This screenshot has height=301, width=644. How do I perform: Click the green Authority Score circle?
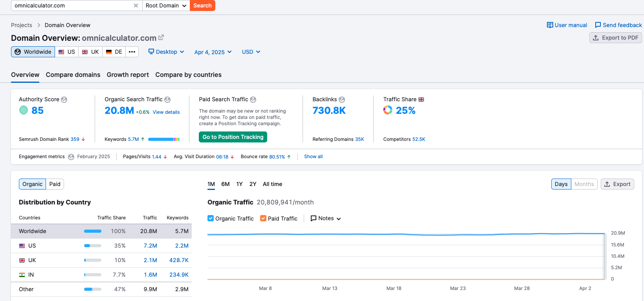24,110
